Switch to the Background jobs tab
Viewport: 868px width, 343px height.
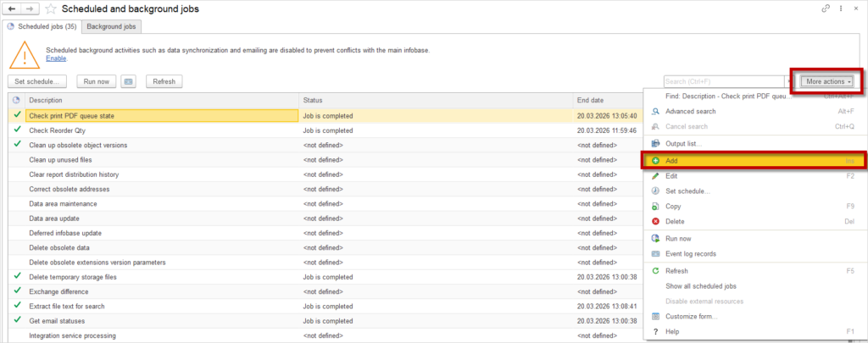(x=112, y=27)
